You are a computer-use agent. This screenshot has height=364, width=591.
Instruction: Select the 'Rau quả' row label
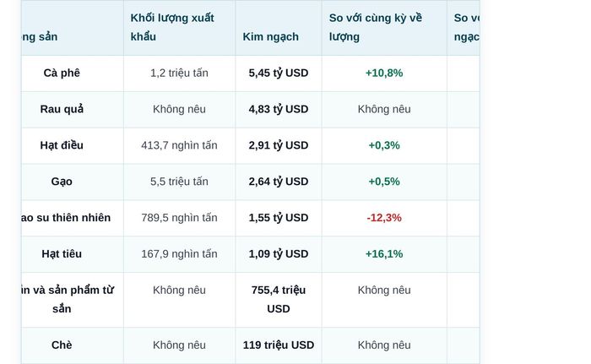click(x=62, y=109)
